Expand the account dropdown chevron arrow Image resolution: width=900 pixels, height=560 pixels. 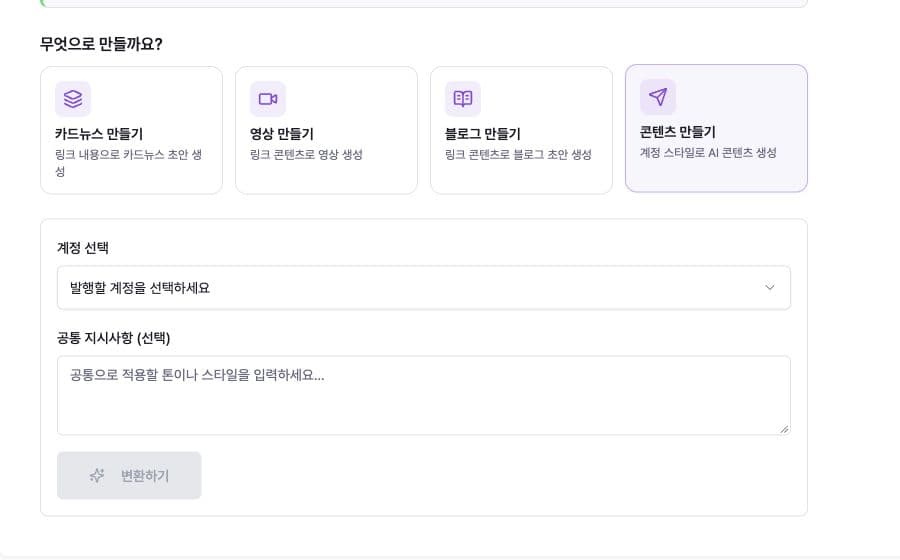[770, 287]
